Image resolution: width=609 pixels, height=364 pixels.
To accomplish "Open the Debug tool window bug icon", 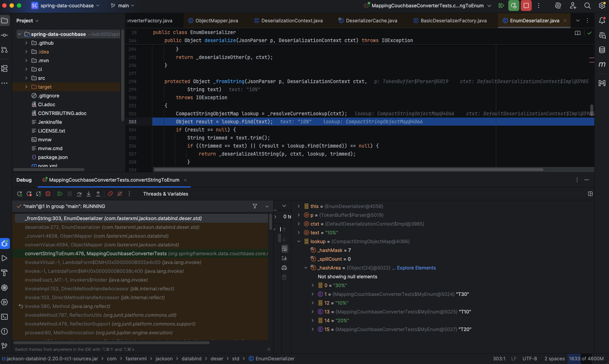I will pos(4,244).
